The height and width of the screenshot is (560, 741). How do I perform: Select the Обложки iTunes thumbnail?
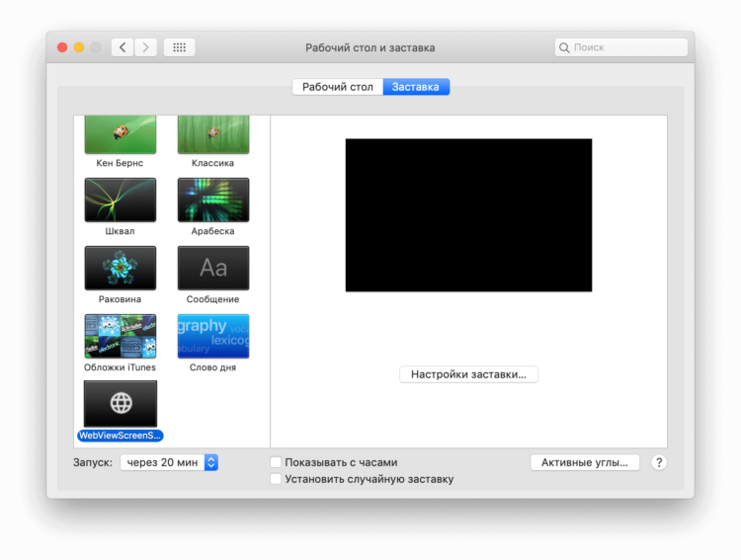tap(120, 336)
